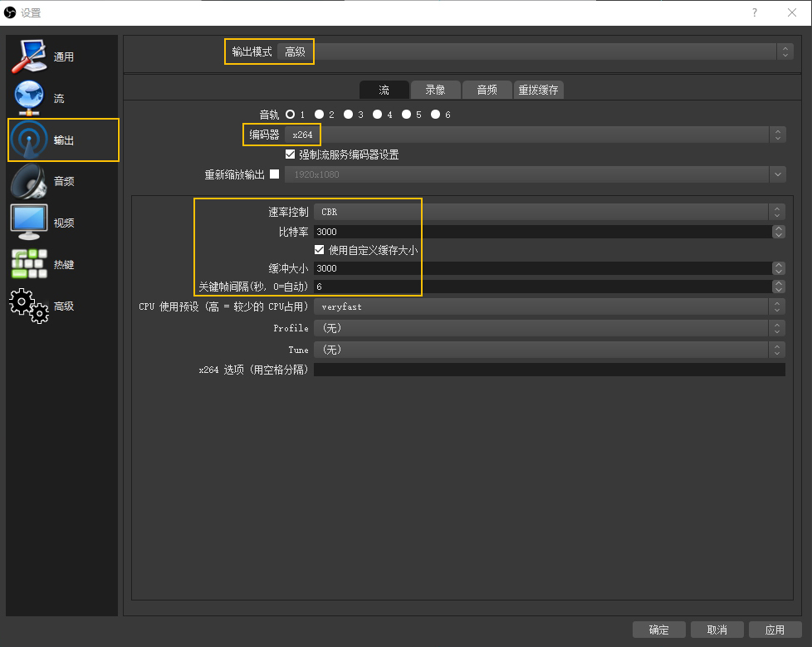This screenshot has width=812, height=647.
Task: Open the 高级 (Advanced) gears icon
Action: pyautogui.click(x=29, y=306)
